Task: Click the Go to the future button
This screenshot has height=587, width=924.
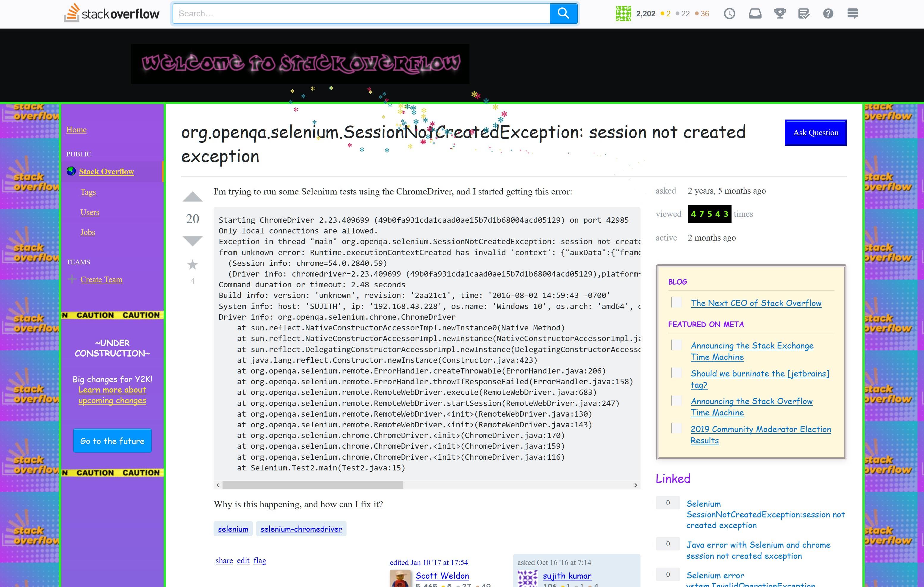Action: pos(112,441)
